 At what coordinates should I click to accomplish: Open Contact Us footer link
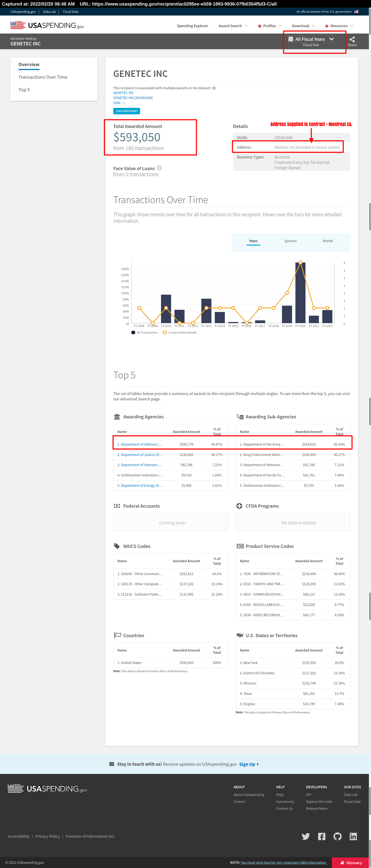pos(284,809)
